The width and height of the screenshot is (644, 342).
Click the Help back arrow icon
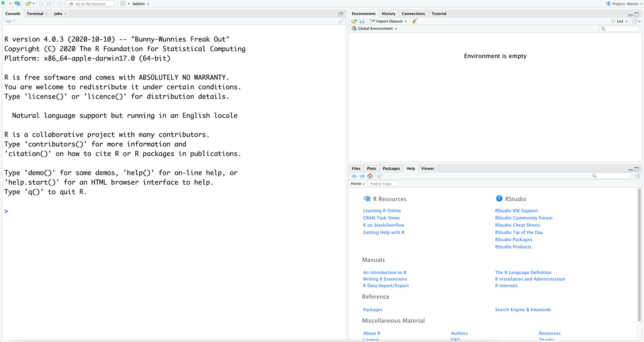coord(354,176)
